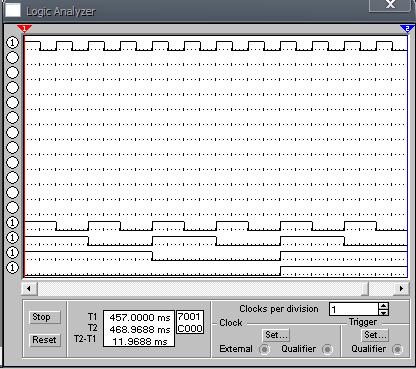Click the fourth channel terminal circle

click(x=13, y=88)
